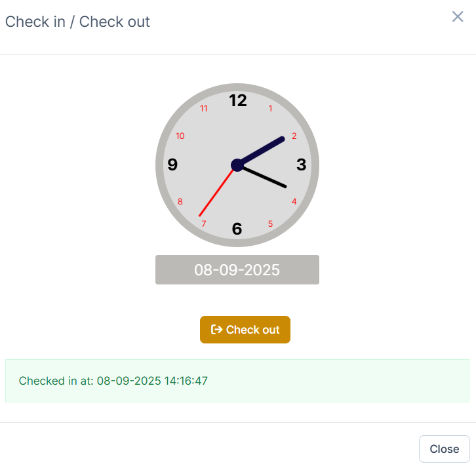Image resolution: width=476 pixels, height=466 pixels.
Task: Click the X icon in dialog header
Action: tap(458, 17)
